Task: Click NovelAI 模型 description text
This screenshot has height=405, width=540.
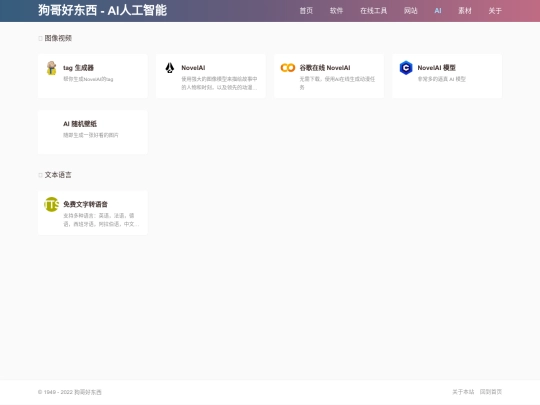Action: 442,79
